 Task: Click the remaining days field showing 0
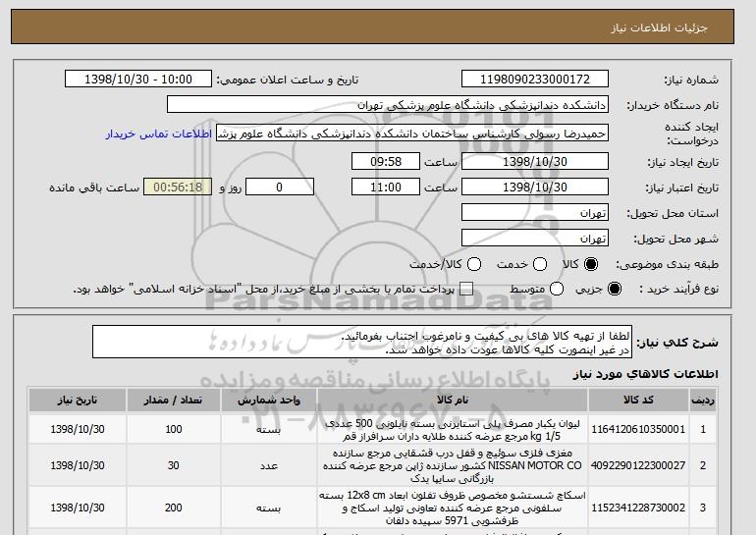click(280, 187)
